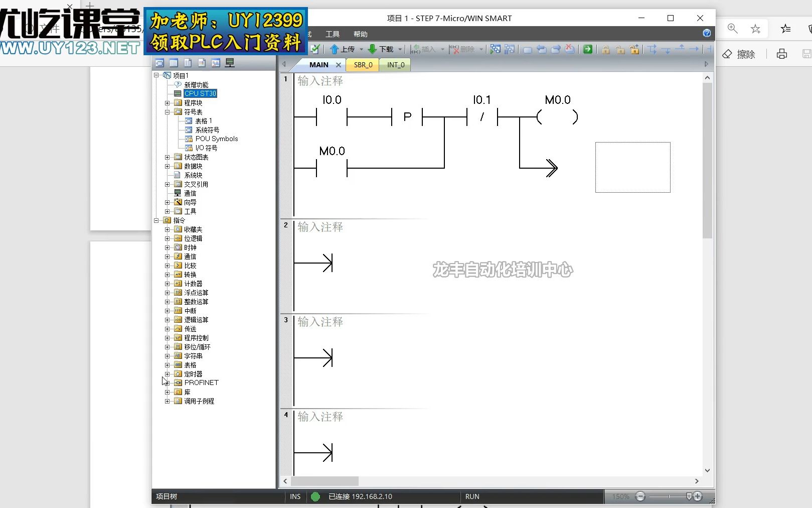Image resolution: width=812 pixels, height=508 pixels.
Task: Click the 擦除 erase button in background window
Action: (739, 54)
